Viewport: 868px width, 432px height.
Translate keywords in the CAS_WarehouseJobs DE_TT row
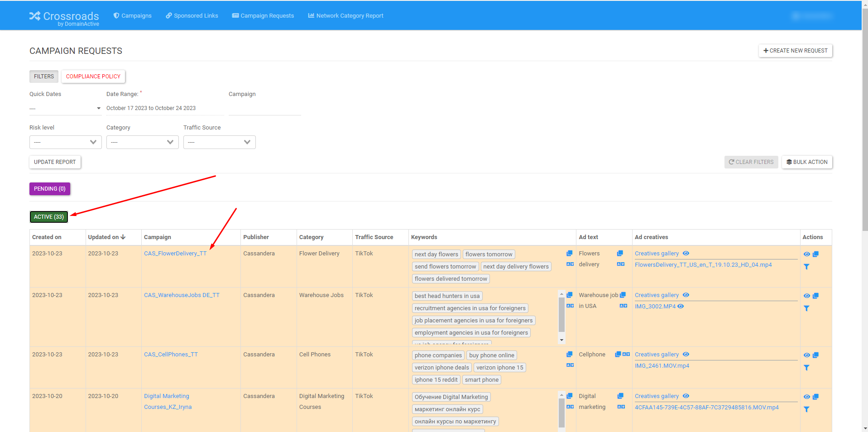[x=570, y=306]
